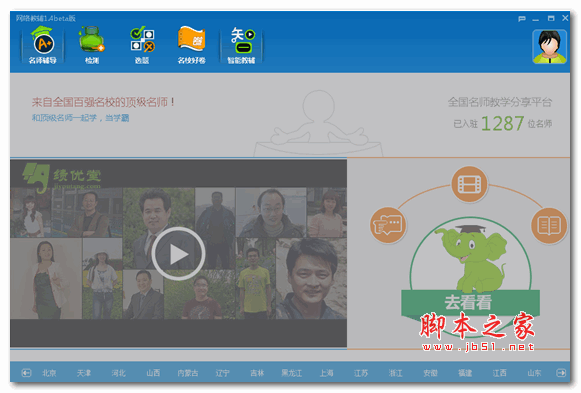Click the 全国名师教学分享平台 text
581x393 pixels.
click(500, 102)
